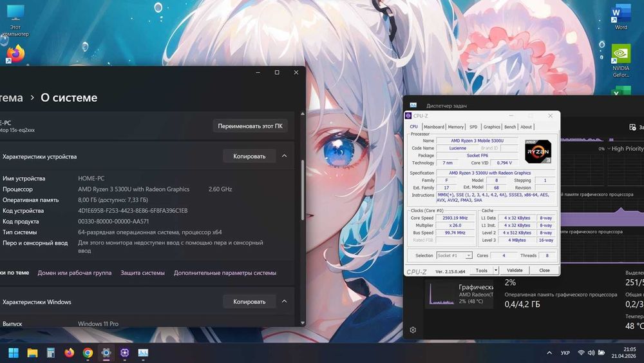Open the High Priority dropdown in Task Manager
644x363 pixels.
click(625, 148)
